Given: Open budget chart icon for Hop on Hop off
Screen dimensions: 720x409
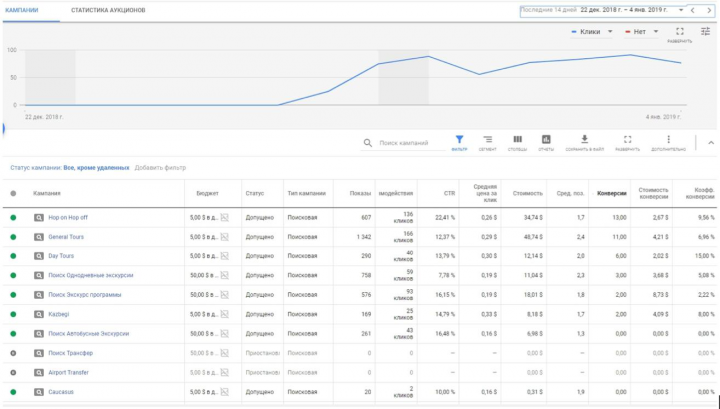Looking at the screenshot, I should pyautogui.click(x=225, y=218).
